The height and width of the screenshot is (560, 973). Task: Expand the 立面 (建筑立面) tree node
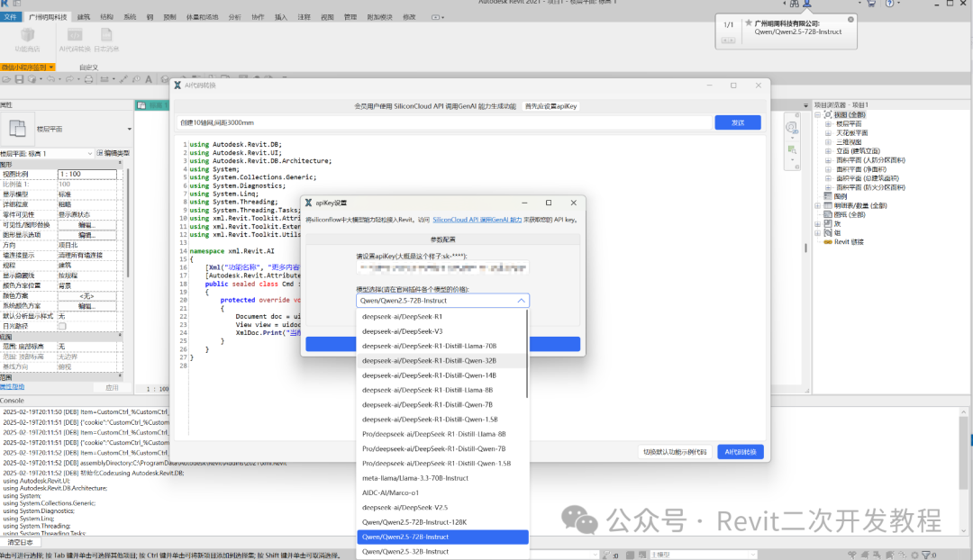pyautogui.click(x=828, y=150)
